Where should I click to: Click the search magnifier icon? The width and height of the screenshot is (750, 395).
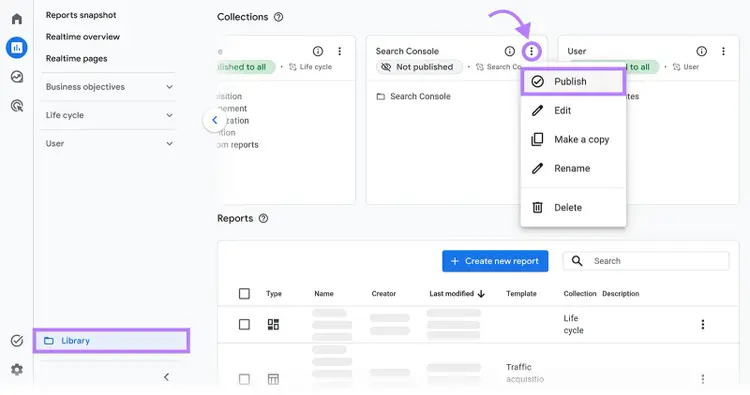[577, 261]
